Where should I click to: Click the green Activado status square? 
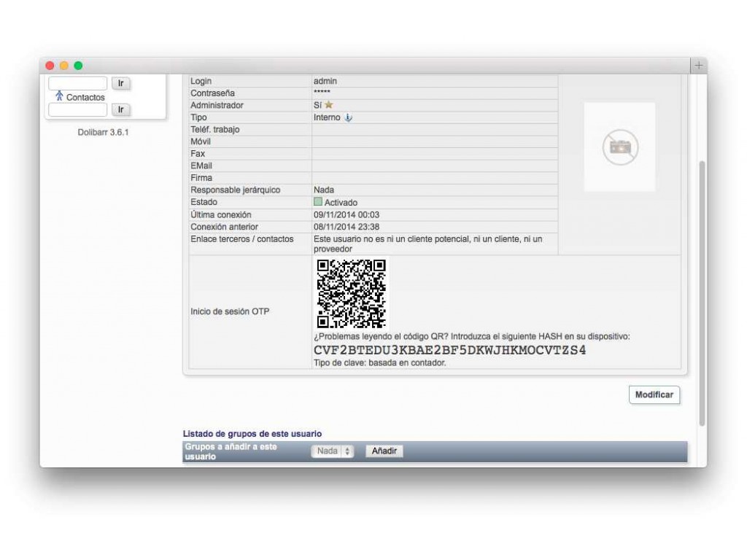point(318,202)
